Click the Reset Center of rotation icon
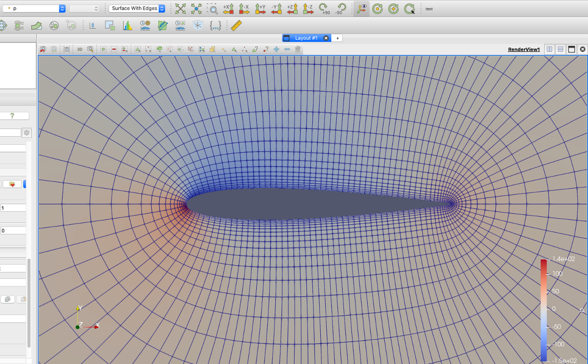The image size is (588, 364). pos(393,8)
